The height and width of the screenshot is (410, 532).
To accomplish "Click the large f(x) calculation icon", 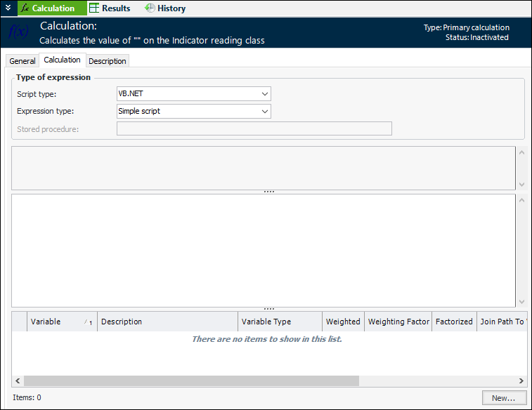I will click(18, 32).
